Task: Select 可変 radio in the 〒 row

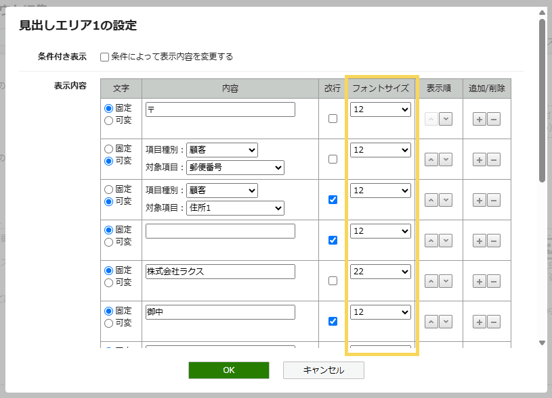Action: click(x=108, y=121)
